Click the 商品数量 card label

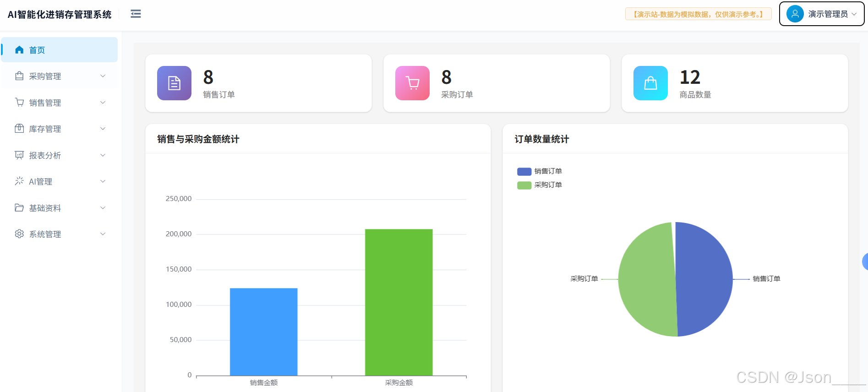pos(695,95)
